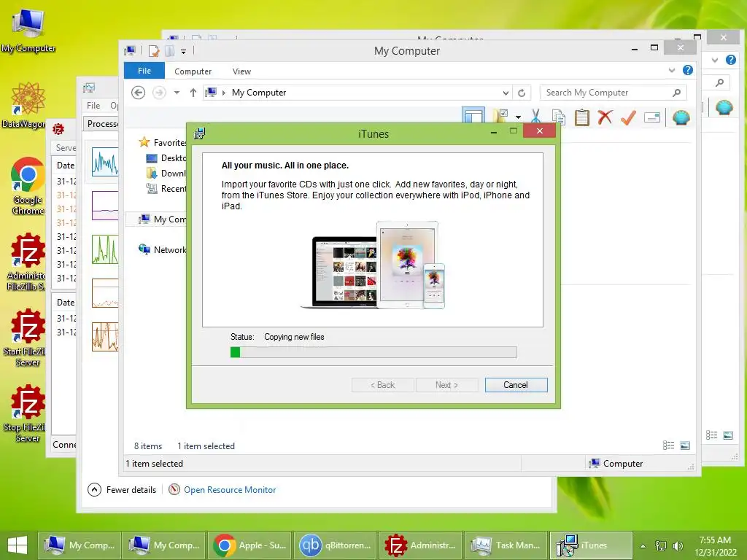Show hidden tray icons arrow
Viewport: 747px width, 560px height.
[643, 545]
